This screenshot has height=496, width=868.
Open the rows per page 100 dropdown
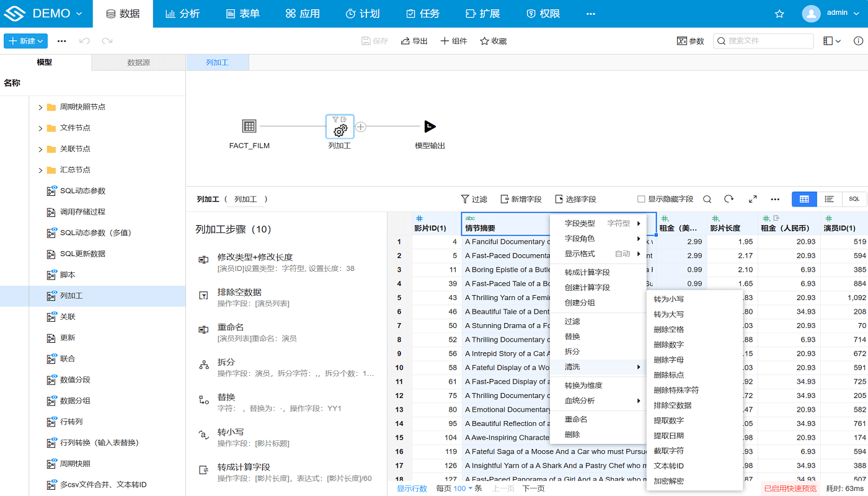pos(463,489)
